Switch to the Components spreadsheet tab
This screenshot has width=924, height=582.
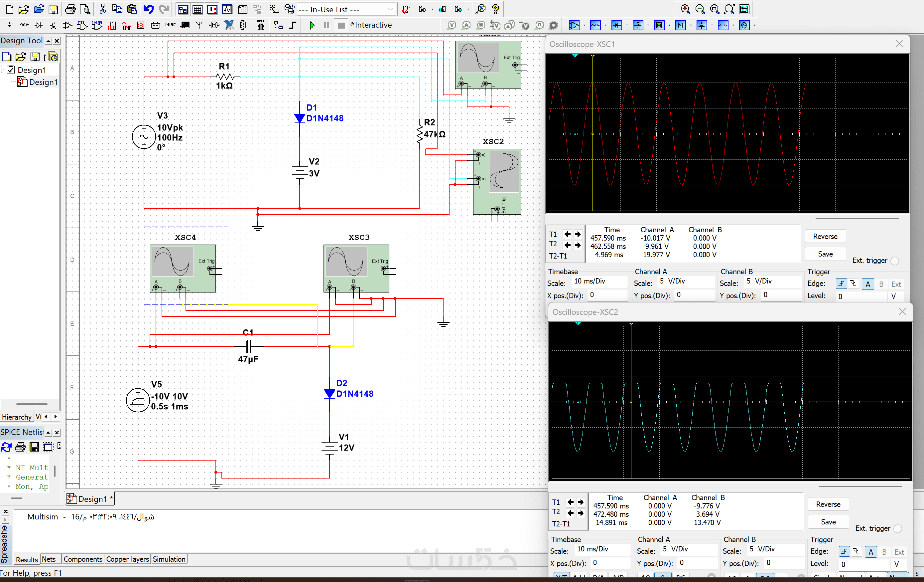[83, 559]
